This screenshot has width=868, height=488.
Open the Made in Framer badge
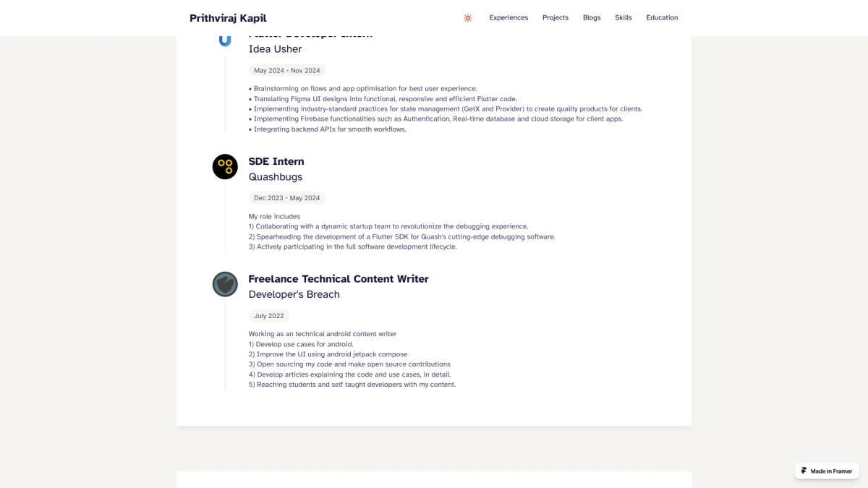point(830,471)
